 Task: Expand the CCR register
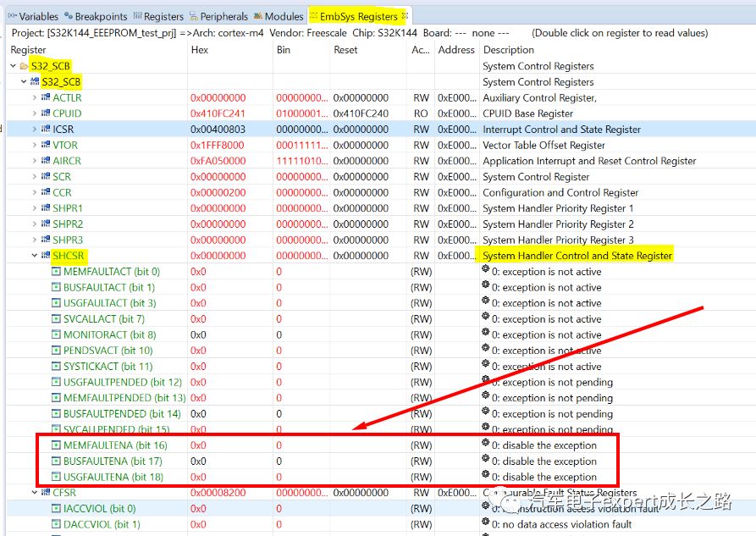(34, 192)
